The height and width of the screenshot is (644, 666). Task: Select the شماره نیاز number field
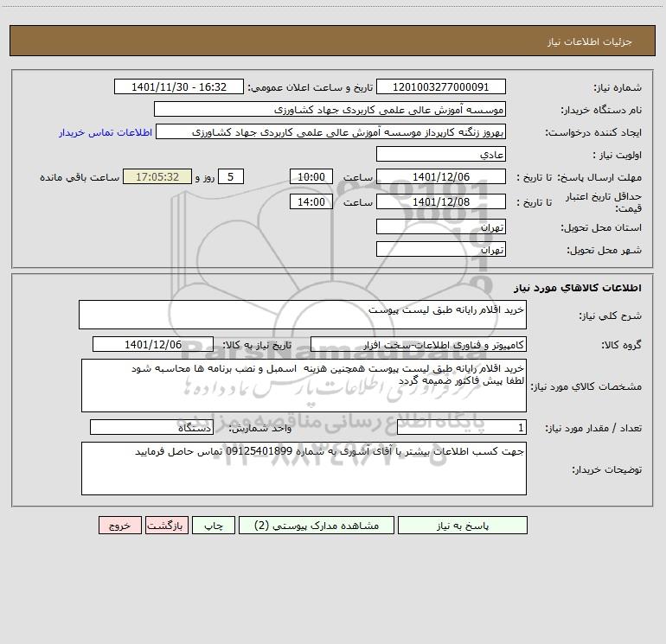point(441,86)
